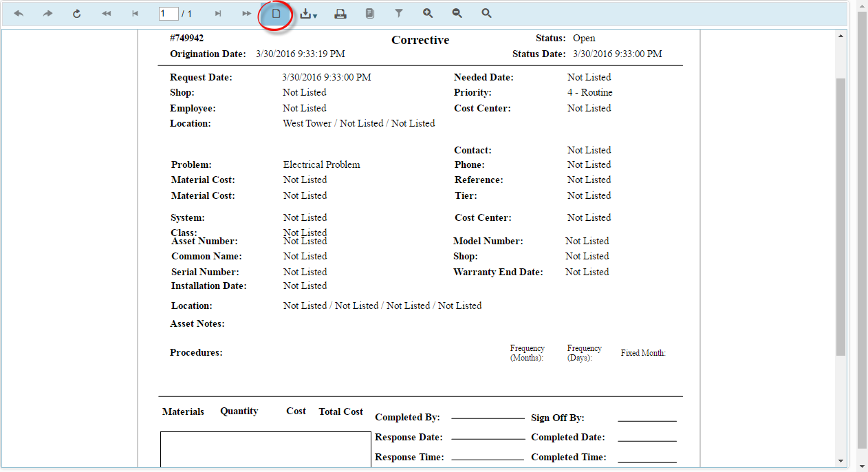
Task: Zoom out of the report
Action: tap(457, 14)
